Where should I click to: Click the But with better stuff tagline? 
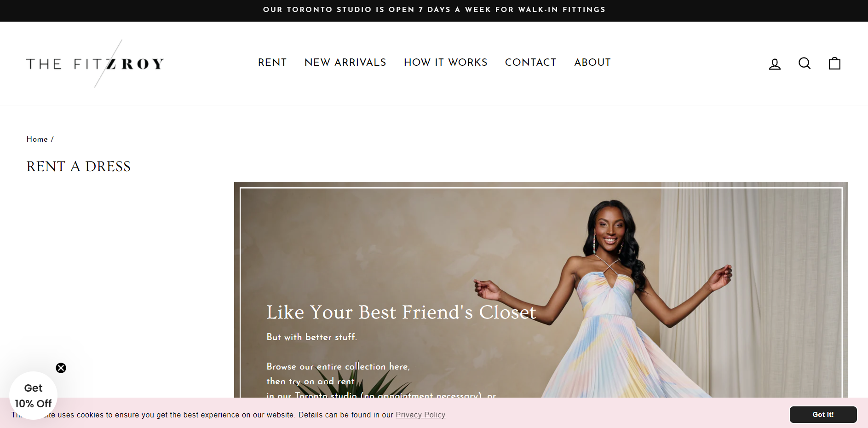tap(312, 337)
